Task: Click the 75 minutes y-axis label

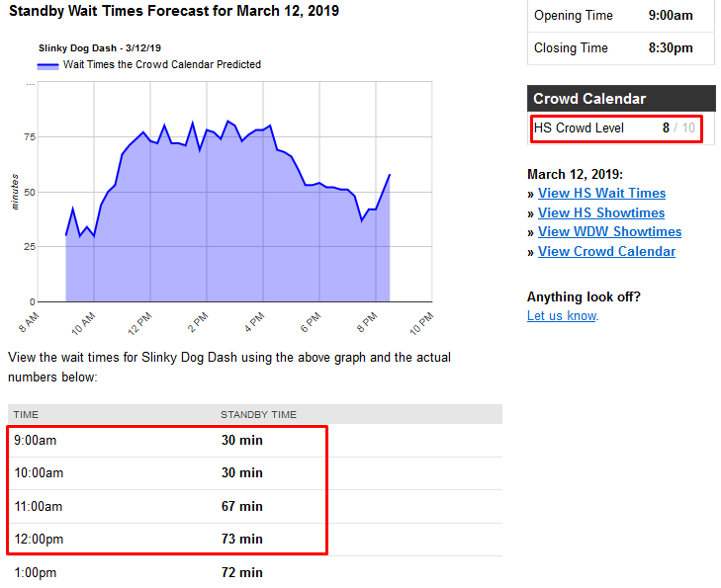Action: click(x=30, y=137)
